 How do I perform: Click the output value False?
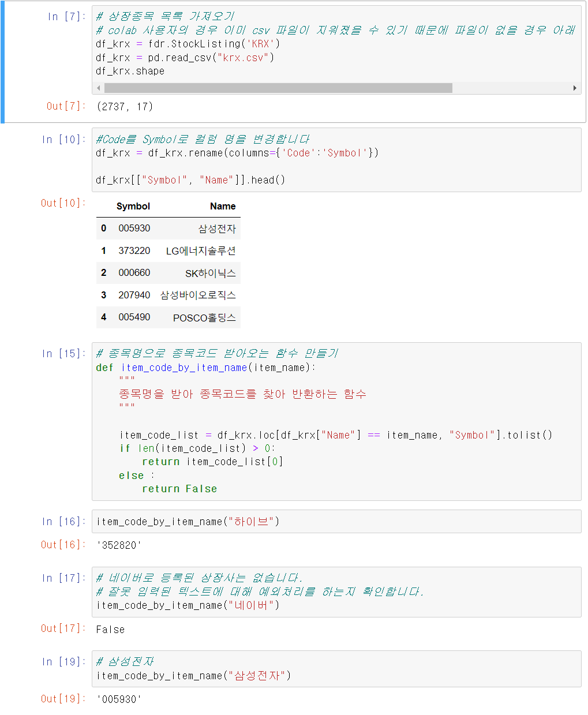pyautogui.click(x=110, y=630)
